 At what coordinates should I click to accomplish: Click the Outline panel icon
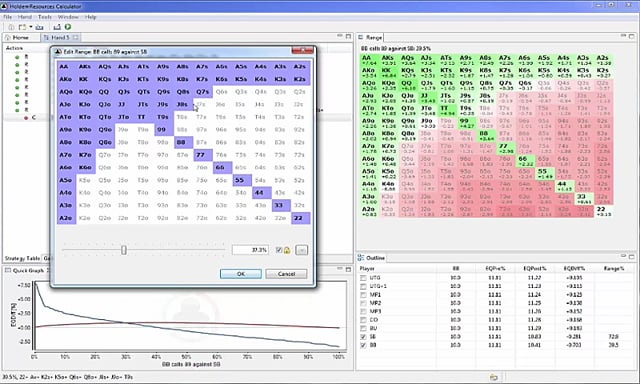click(x=361, y=257)
